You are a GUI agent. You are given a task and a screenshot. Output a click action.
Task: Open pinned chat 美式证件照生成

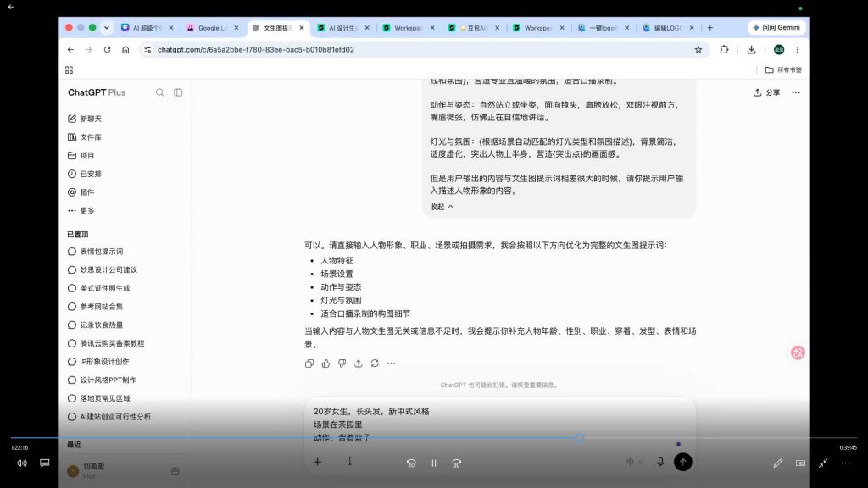click(98, 288)
